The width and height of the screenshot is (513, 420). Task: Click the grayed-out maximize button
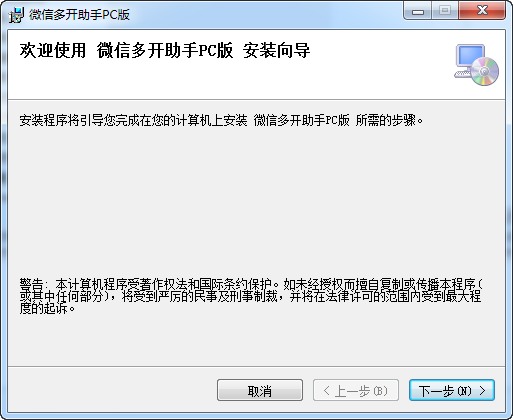(445, 11)
